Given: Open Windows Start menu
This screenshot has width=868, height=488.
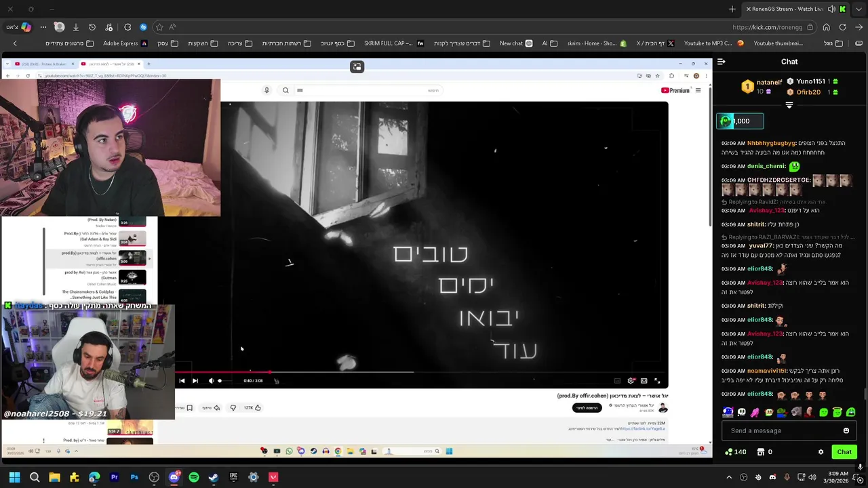Looking at the screenshot, I should (x=14, y=477).
